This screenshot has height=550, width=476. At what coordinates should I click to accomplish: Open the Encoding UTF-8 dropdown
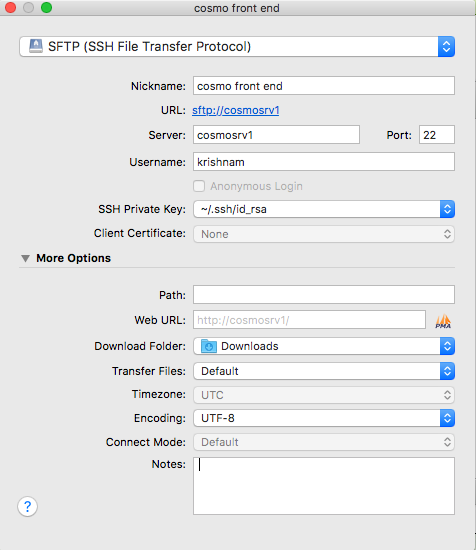324,418
